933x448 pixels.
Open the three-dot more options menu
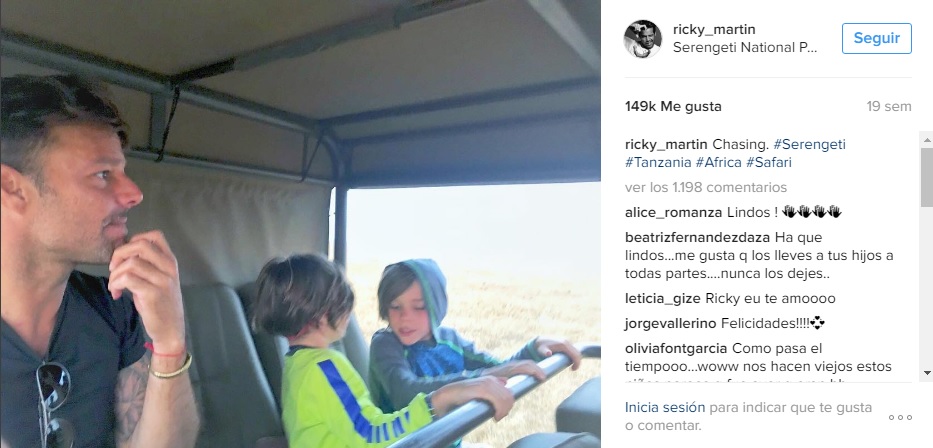tap(900, 418)
